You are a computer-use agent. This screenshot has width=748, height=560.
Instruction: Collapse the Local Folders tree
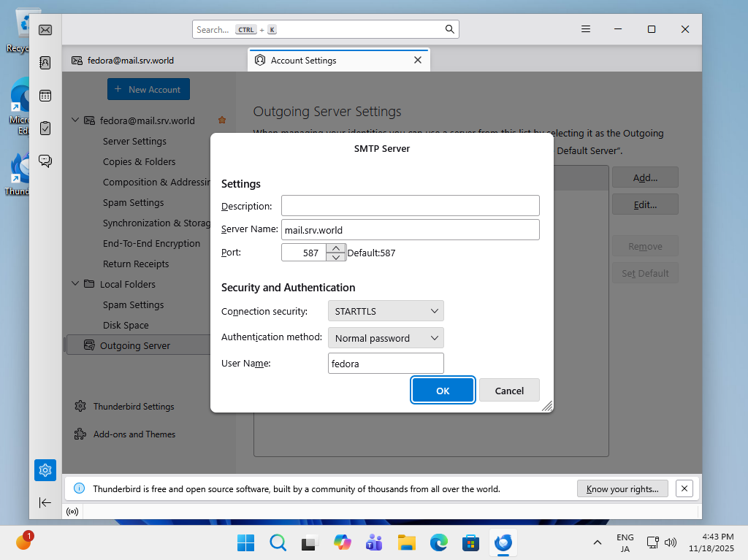75,283
